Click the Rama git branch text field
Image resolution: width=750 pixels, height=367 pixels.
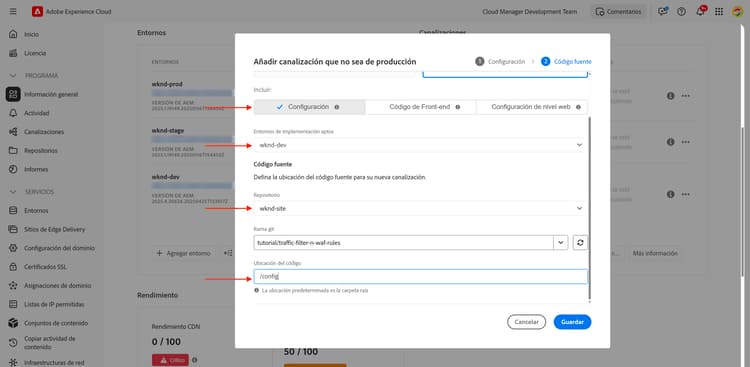pyautogui.click(x=404, y=243)
